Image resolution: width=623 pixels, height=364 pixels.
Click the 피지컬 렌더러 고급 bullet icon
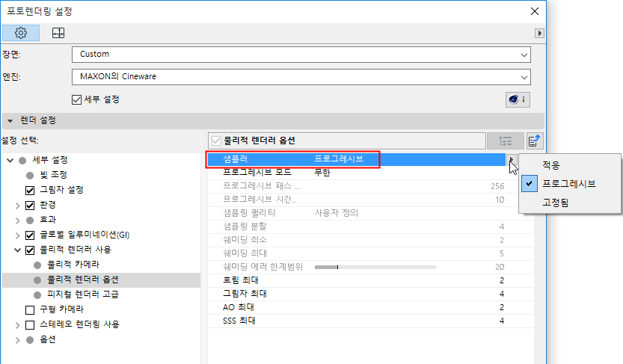(37, 295)
